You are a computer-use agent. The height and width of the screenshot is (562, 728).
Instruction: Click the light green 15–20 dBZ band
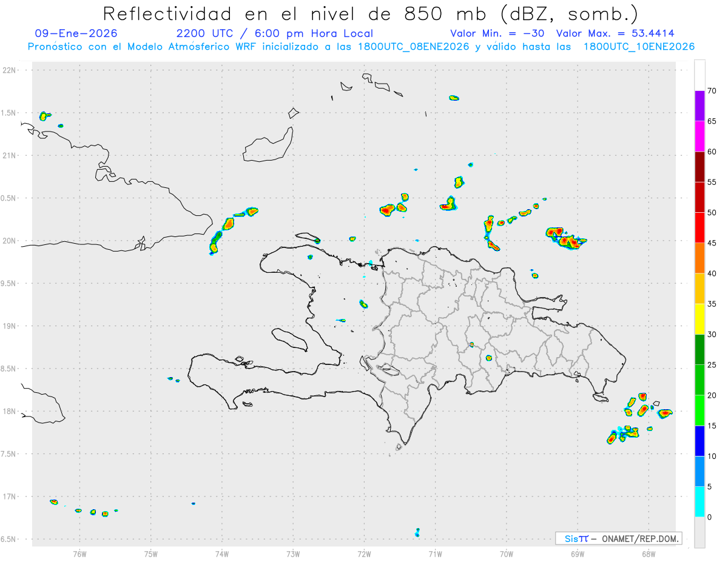(x=699, y=410)
